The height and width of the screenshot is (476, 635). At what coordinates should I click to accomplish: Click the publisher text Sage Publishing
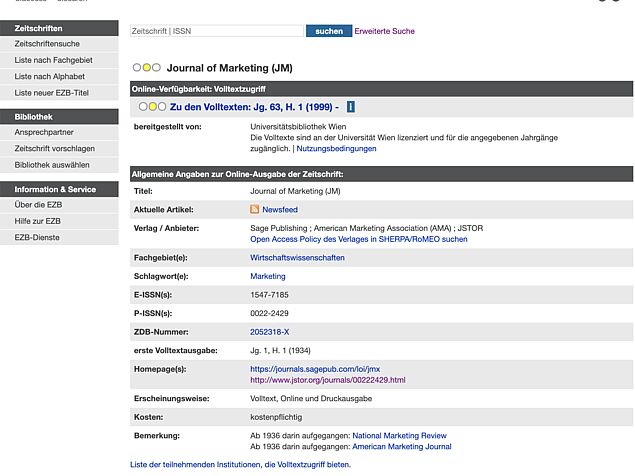point(279,228)
